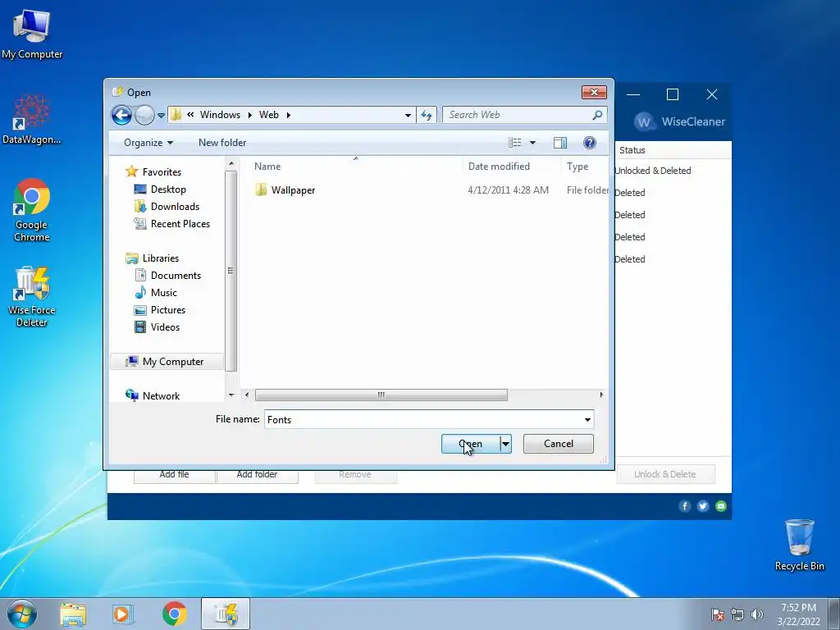Click Twitter icon in Wise Force Deleter
840x630 pixels.
point(703,506)
